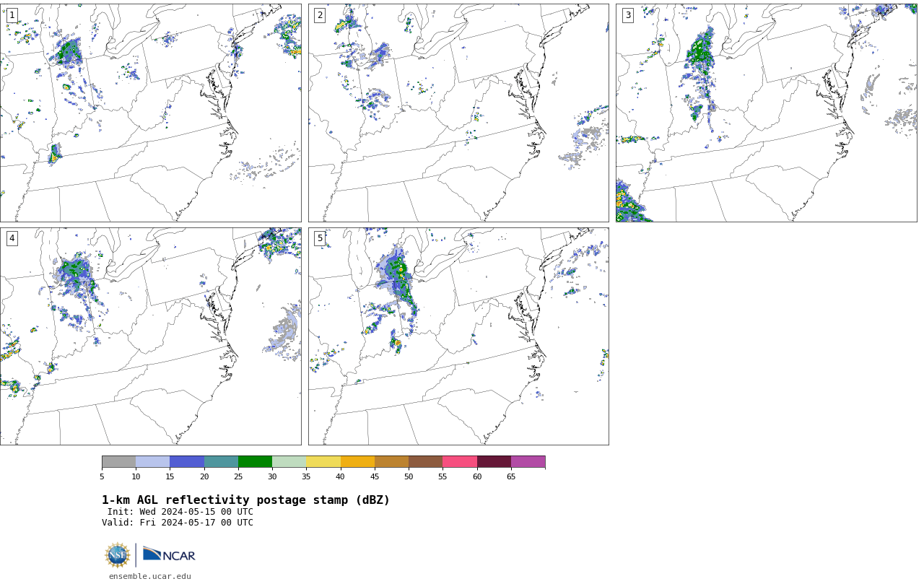
Task: Click the blue 15-20 dBZ swatch
Action: coord(187,462)
